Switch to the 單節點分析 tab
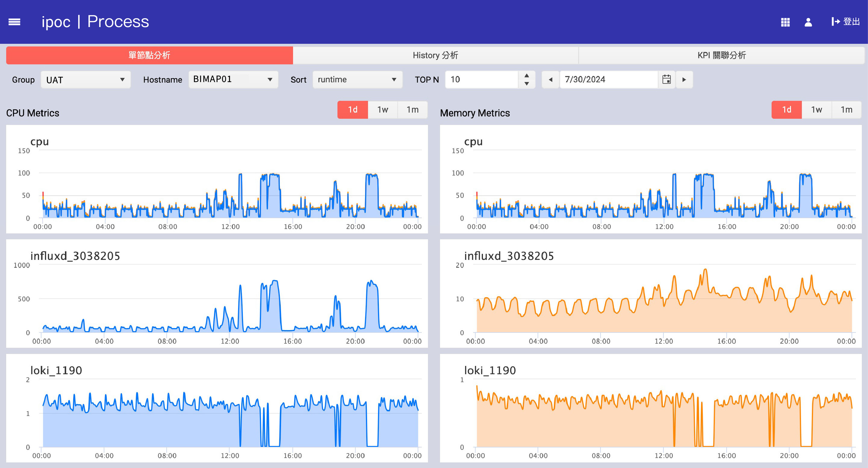This screenshot has height=468, width=868. coord(149,55)
